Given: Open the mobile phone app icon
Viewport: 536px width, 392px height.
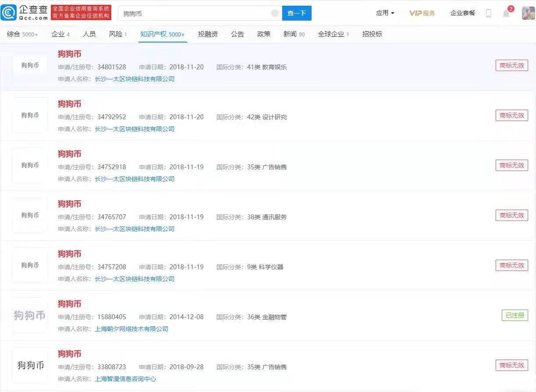Looking at the screenshot, I should coord(489,13).
